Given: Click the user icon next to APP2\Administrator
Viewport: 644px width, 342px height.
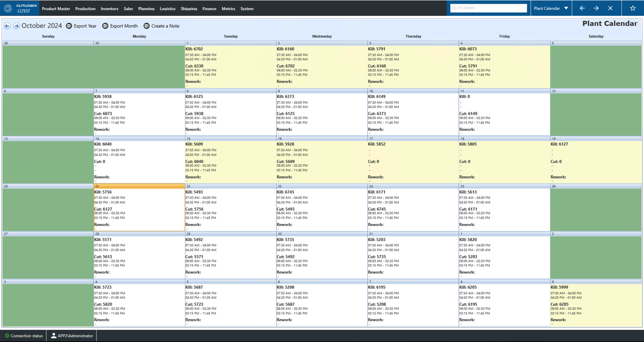Looking at the screenshot, I should (54, 336).
